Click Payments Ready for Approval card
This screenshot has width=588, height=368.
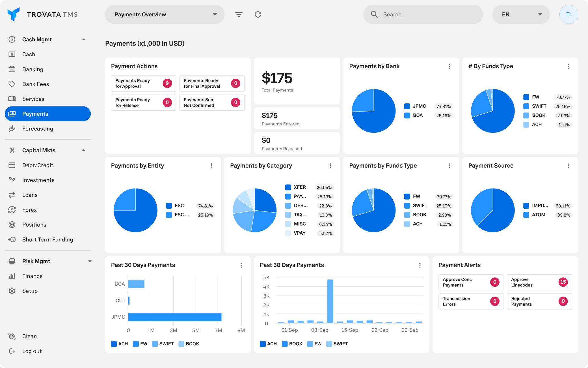tap(143, 84)
